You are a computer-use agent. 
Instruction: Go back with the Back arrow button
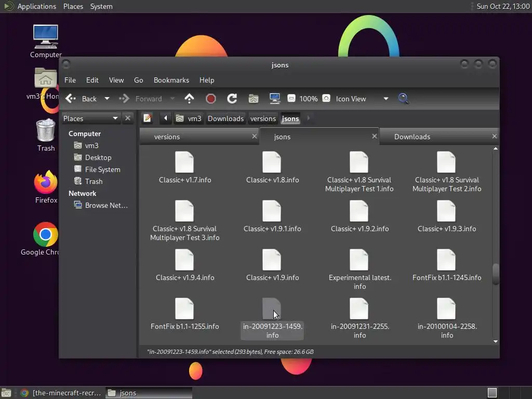point(81,99)
